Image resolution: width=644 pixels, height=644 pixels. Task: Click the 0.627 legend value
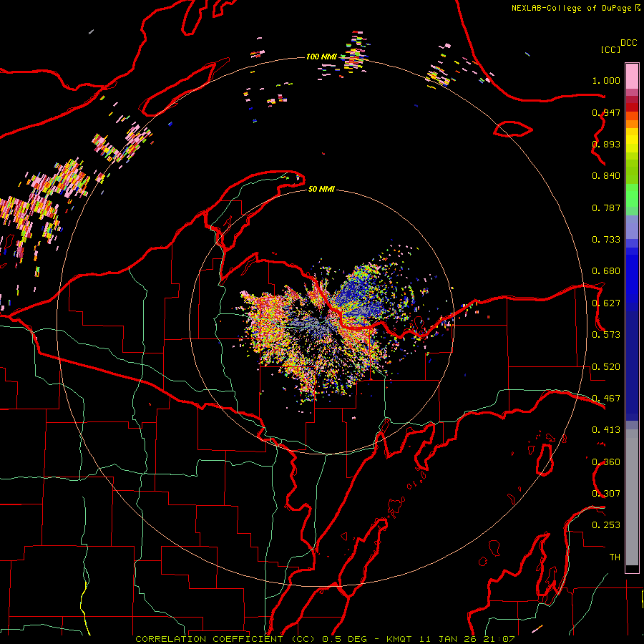606,303
